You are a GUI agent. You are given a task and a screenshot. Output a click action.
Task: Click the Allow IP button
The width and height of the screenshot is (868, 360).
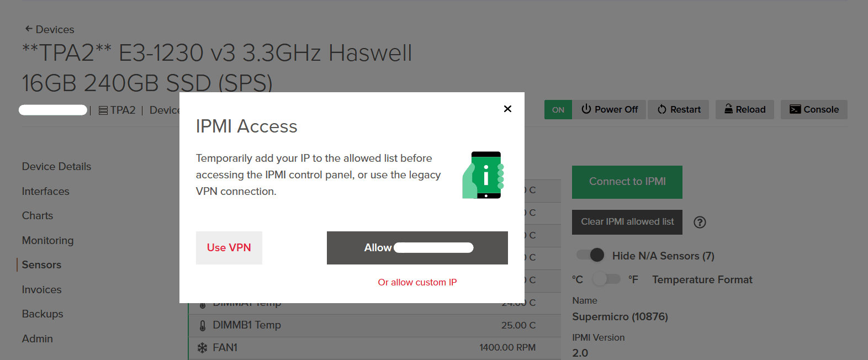coord(417,248)
